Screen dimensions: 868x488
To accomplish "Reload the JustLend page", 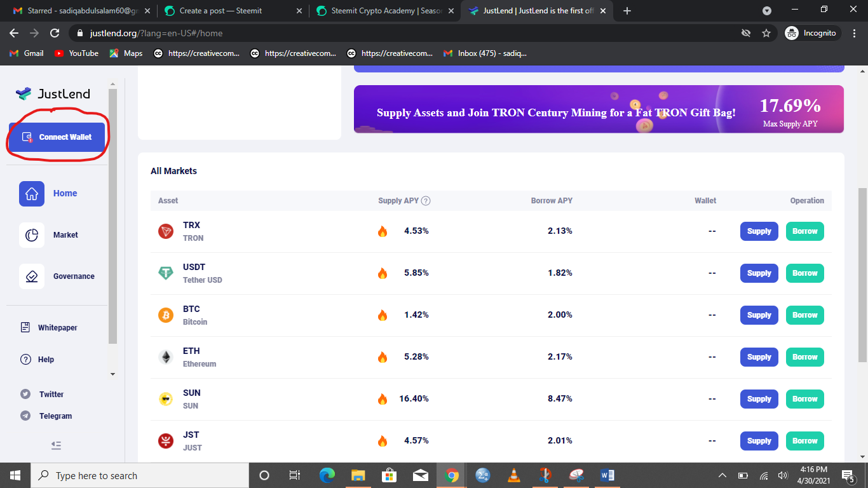I will click(x=55, y=33).
